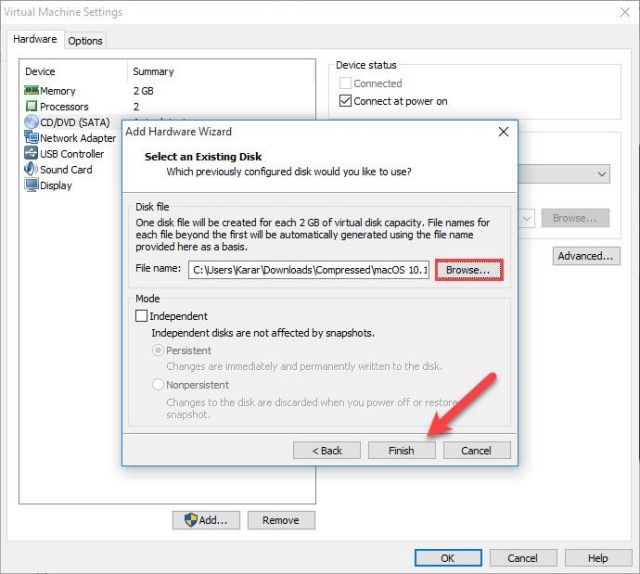Open the Hardware tab
This screenshot has height=574, width=640.
point(35,39)
